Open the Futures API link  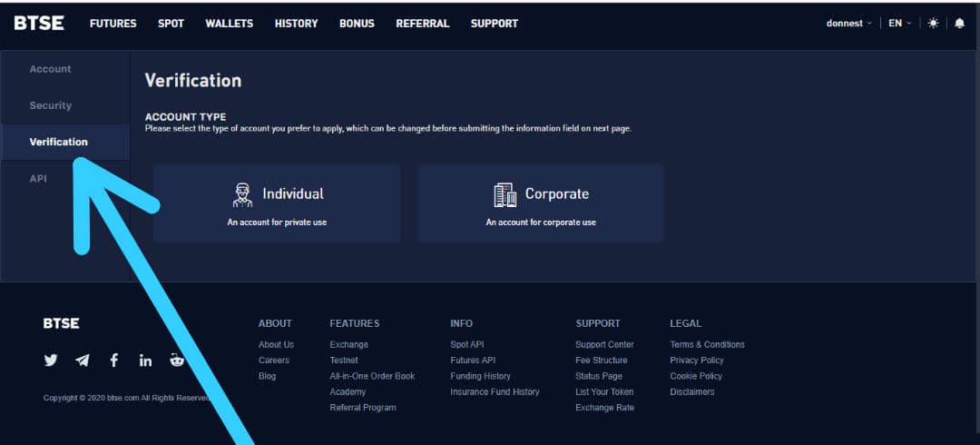[x=473, y=360]
